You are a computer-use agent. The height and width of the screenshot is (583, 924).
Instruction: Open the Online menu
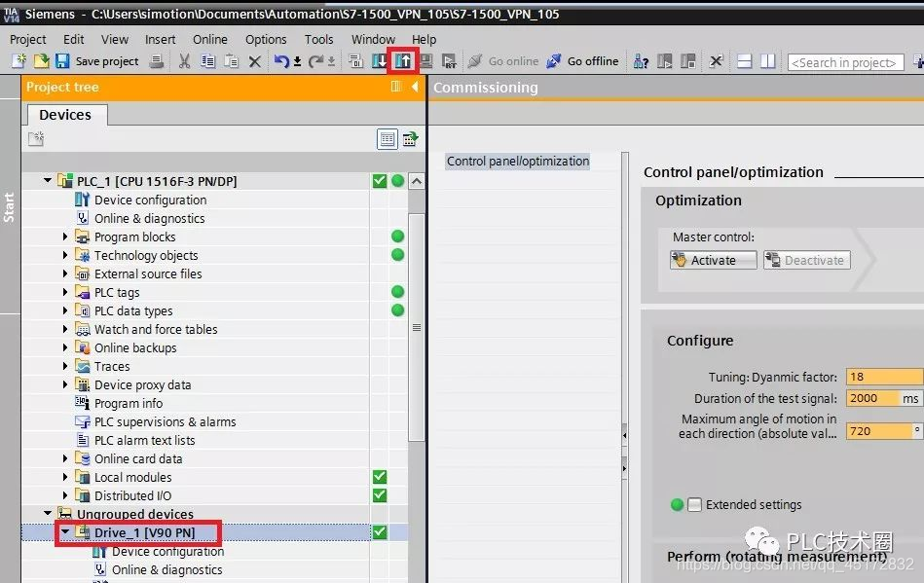(x=209, y=40)
